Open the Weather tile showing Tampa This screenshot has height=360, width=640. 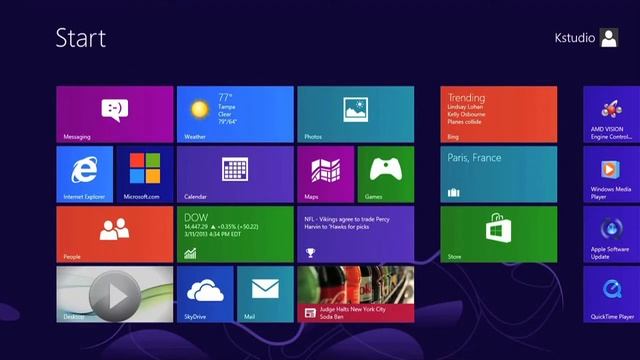click(235, 114)
